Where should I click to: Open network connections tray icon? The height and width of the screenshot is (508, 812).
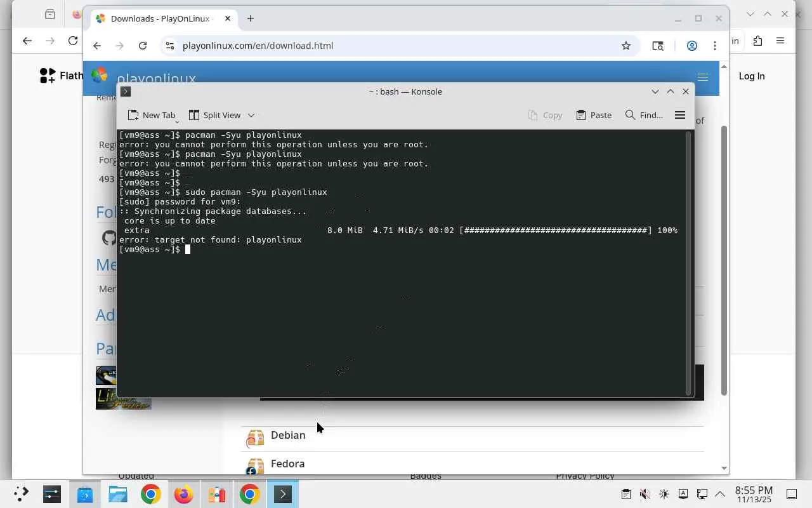point(702,494)
